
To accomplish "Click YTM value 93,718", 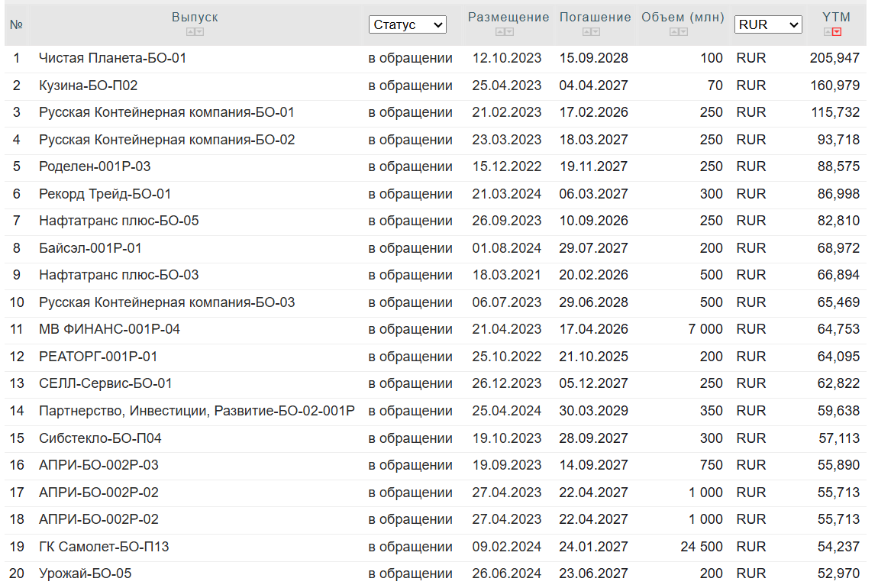I will pos(838,140).
